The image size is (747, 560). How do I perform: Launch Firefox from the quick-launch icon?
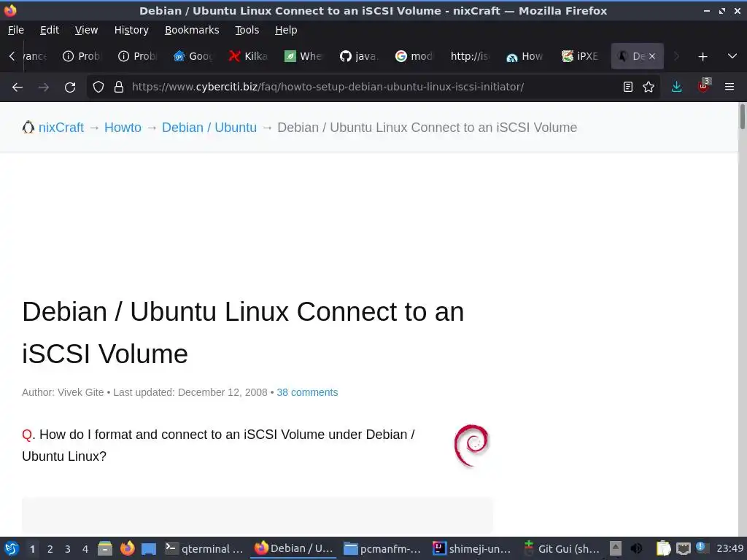tap(127, 548)
